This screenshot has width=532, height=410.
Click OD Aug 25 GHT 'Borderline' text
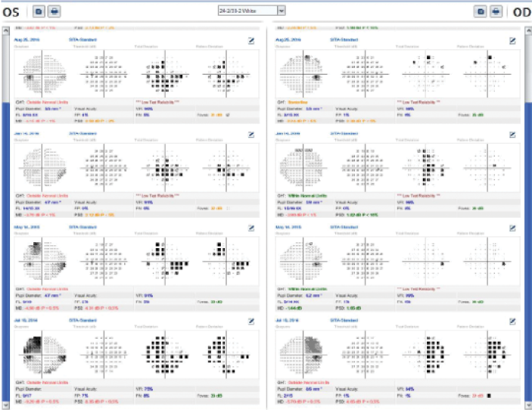click(297, 102)
